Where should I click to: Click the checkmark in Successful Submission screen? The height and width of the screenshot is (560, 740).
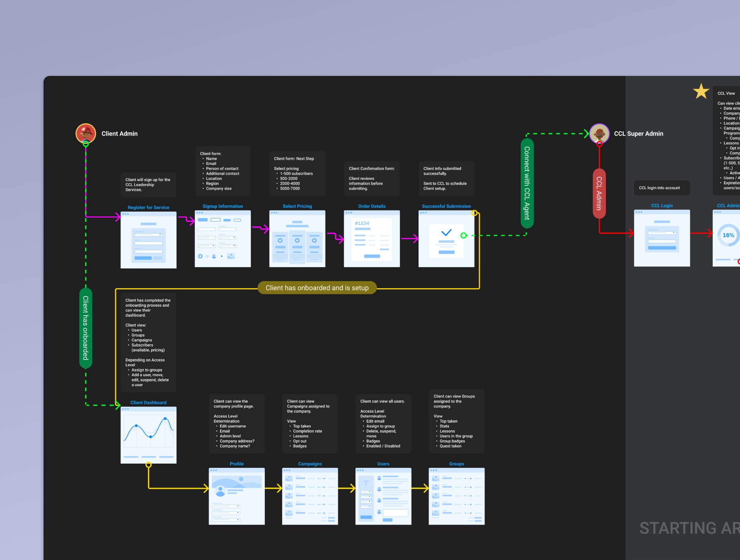click(446, 233)
